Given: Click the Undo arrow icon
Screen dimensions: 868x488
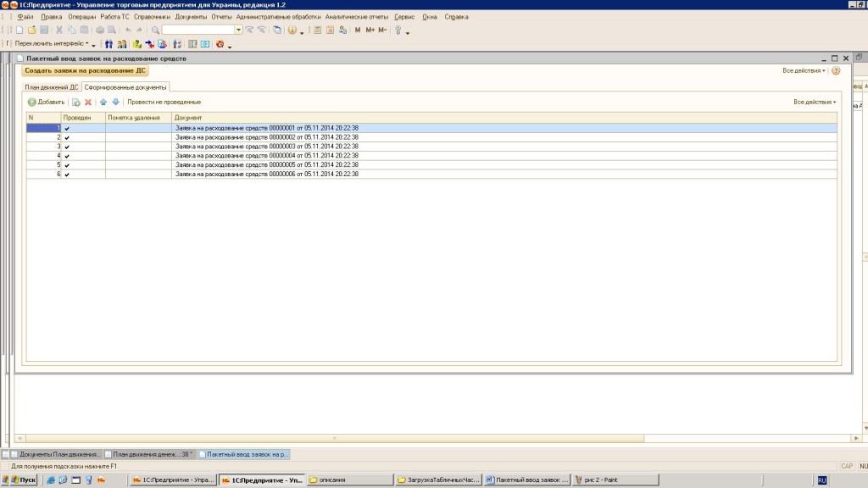Looking at the screenshot, I should click(x=128, y=30).
